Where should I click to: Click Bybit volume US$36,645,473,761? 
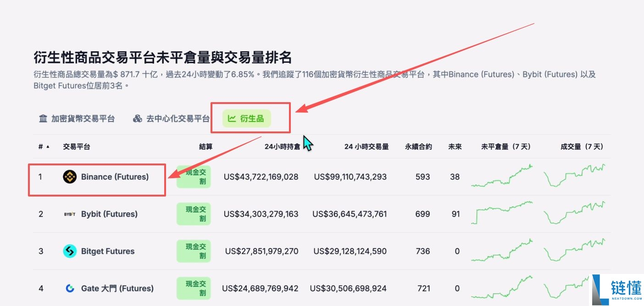(350, 214)
